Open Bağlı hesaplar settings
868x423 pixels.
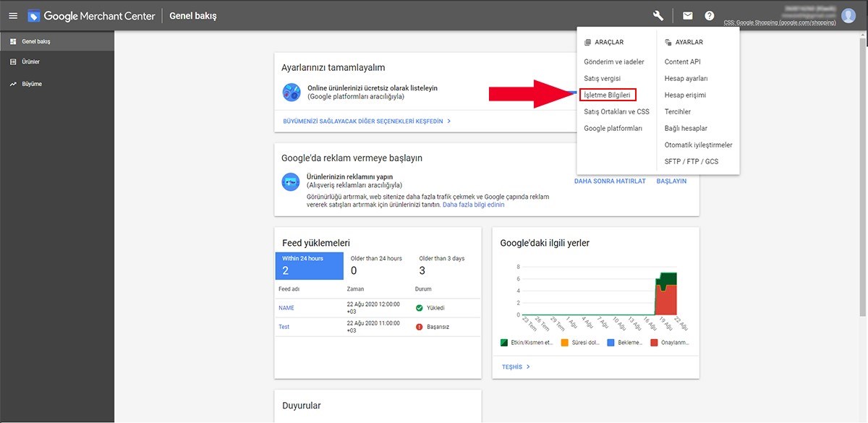click(x=686, y=128)
